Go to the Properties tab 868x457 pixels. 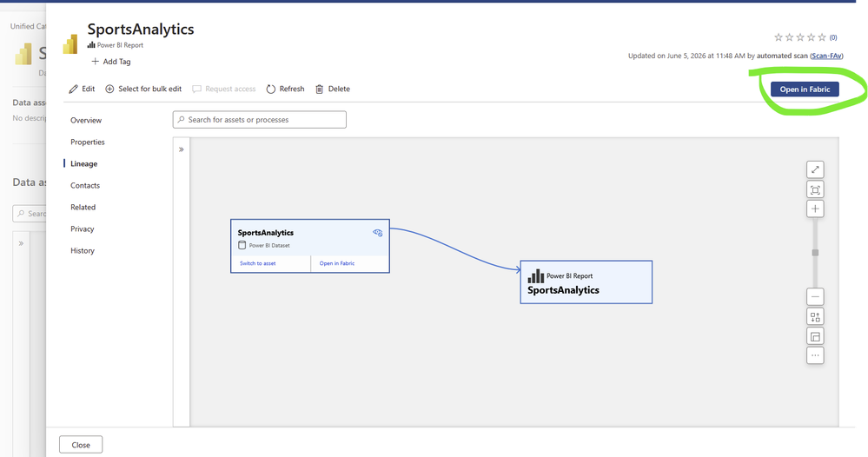pyautogui.click(x=88, y=142)
